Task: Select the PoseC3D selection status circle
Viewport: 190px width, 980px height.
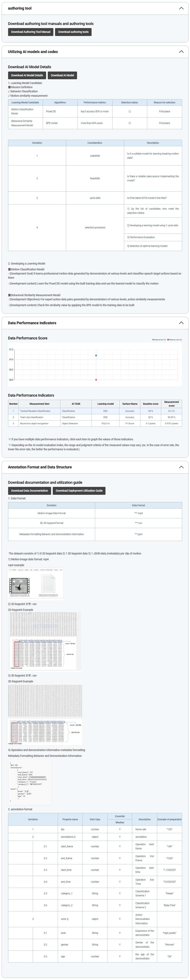Action: click(x=130, y=111)
